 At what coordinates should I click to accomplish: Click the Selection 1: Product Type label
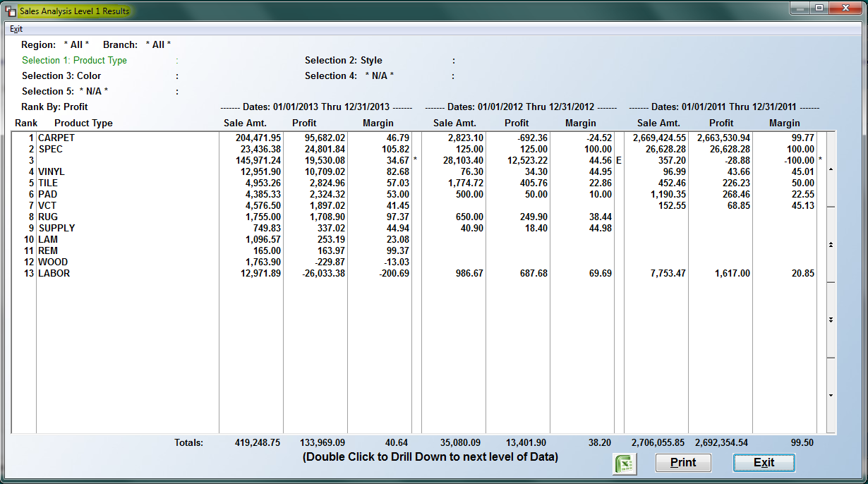(x=75, y=60)
